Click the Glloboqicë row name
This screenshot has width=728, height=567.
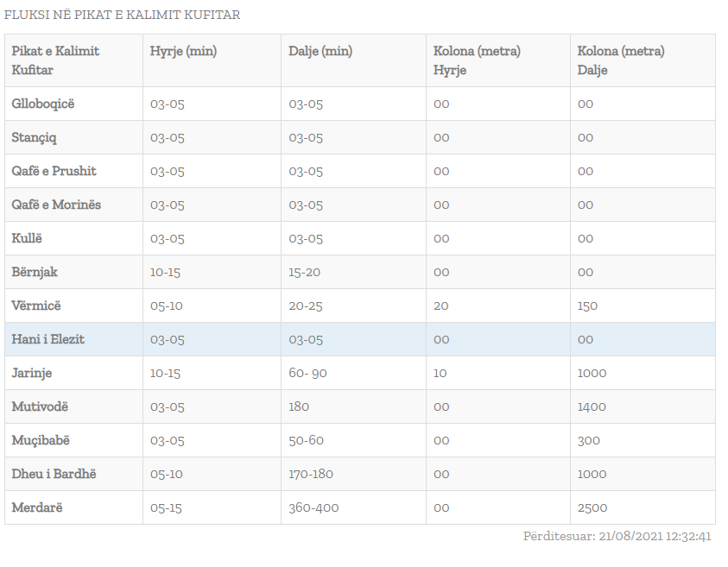43,104
